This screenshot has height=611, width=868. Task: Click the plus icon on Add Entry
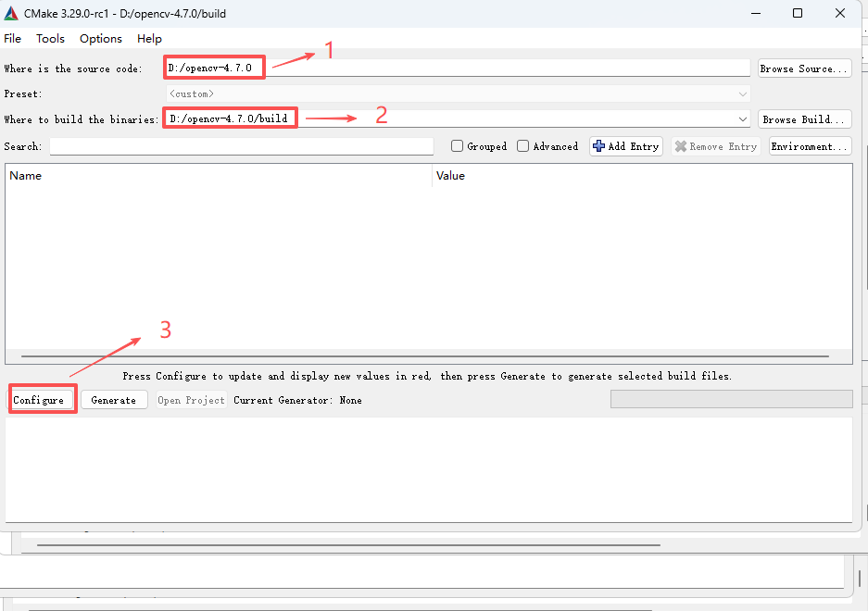[x=598, y=146]
